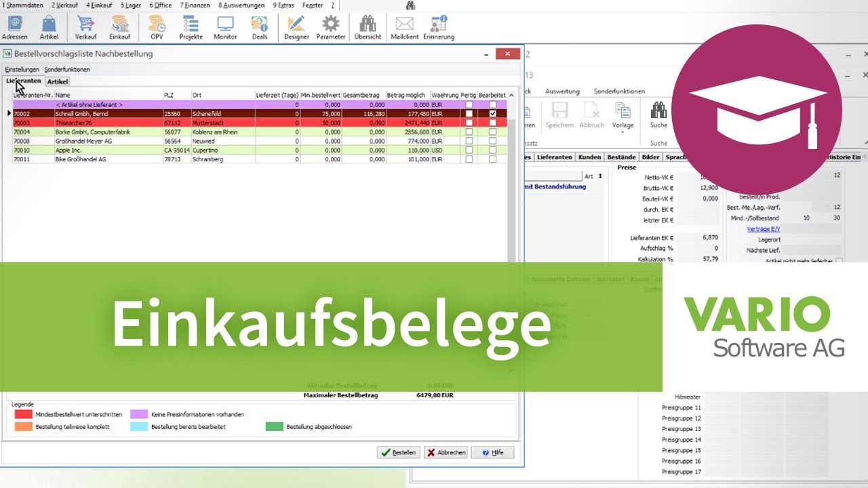Open the OPV coins icon

pyautogui.click(x=157, y=24)
